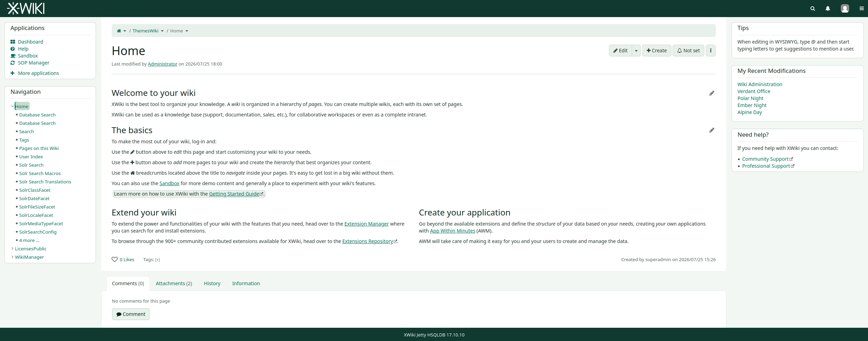Edit The basics section with pencil icon
This screenshot has width=868, height=341.
coord(712,130)
